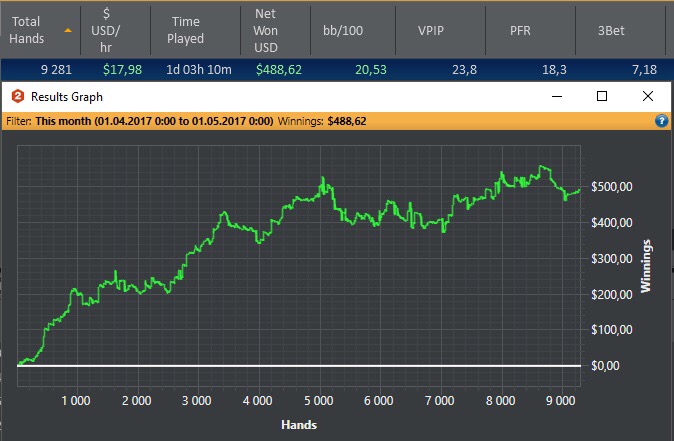Sort by VPIP column header
Viewport: 674px width, 441px height.
[441, 30]
